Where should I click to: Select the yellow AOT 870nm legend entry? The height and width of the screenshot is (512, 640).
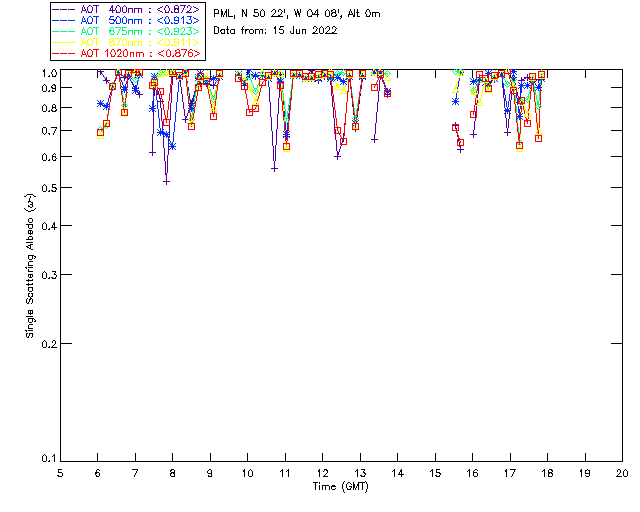click(x=126, y=42)
